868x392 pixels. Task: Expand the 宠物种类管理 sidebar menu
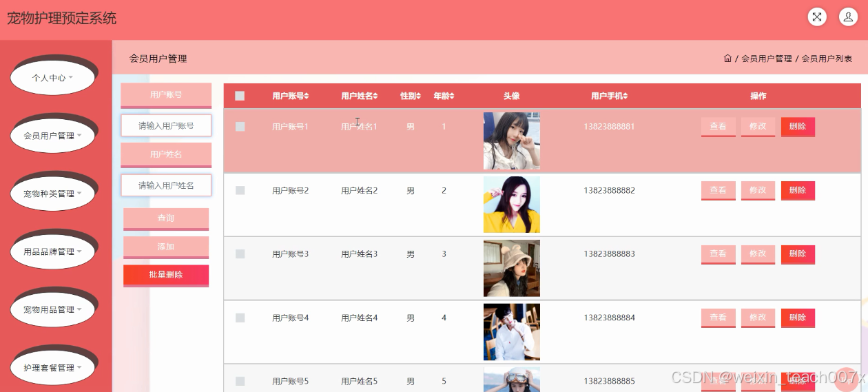52,194
